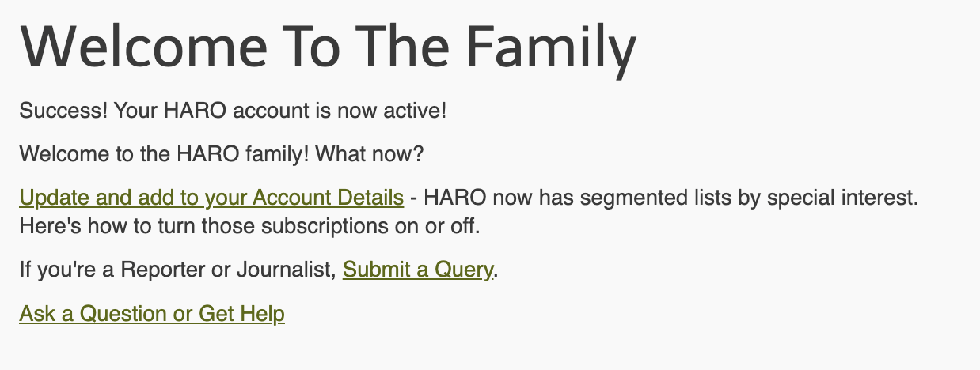The image size is (980, 370).
Task: Click the Welcome To The Family heading
Action: point(327,47)
